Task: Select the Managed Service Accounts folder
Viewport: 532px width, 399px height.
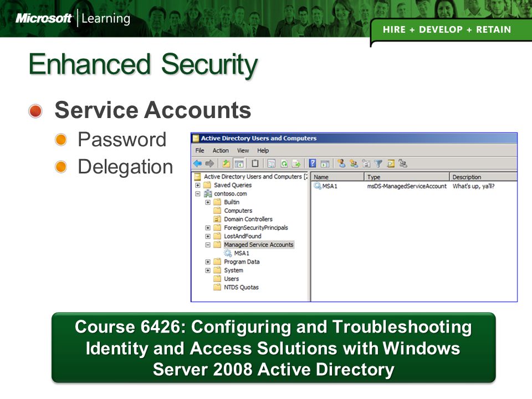Action: (259, 244)
